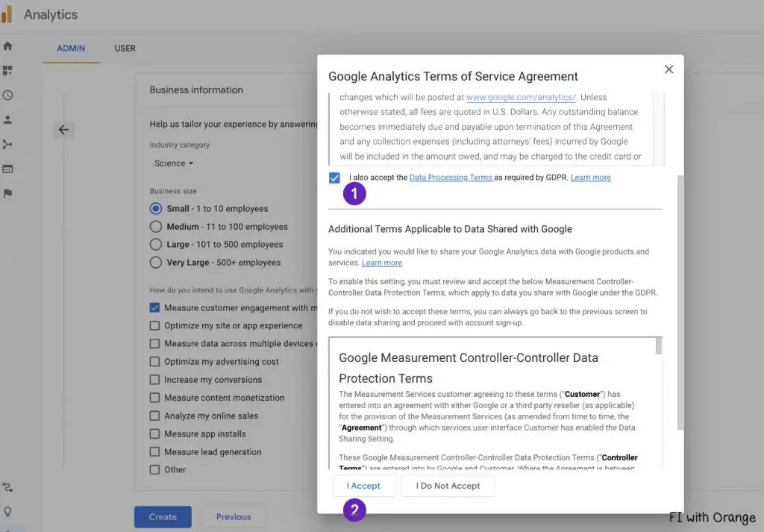Click the I Accept button
Image resolution: width=764 pixels, height=532 pixels.
point(363,486)
